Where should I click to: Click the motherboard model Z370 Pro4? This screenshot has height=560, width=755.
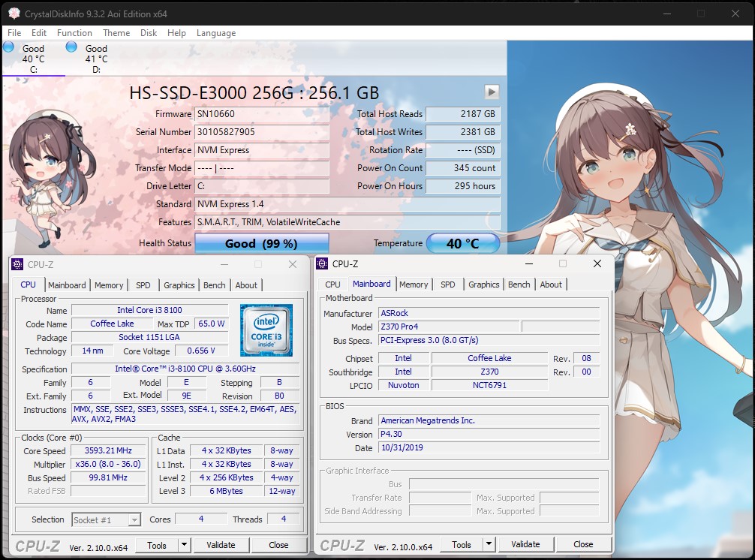pos(449,327)
